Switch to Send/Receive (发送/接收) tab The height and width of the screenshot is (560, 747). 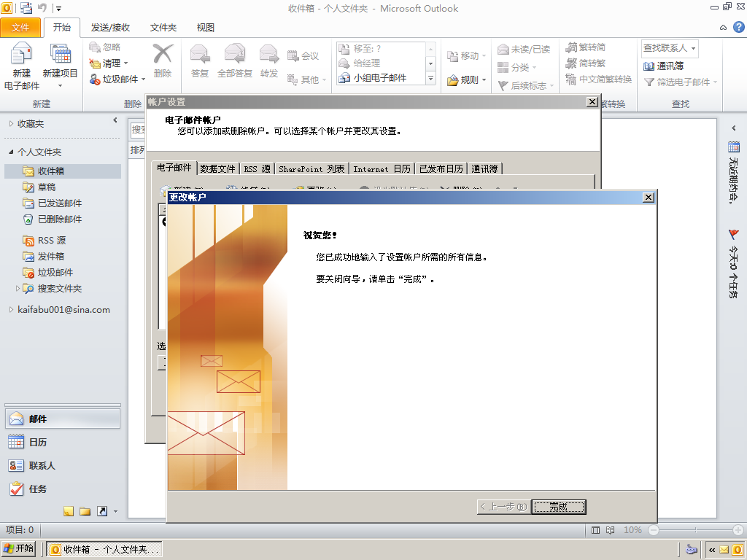[111, 28]
